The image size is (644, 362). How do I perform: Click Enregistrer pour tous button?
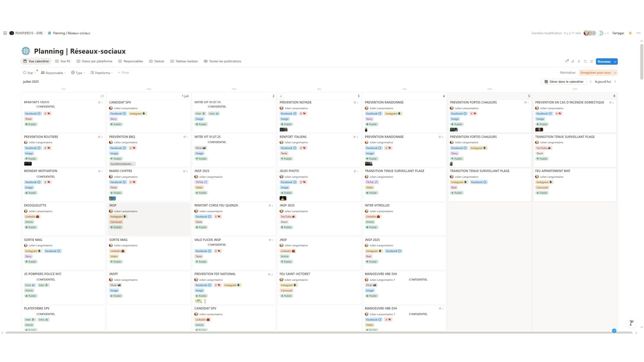tap(595, 73)
